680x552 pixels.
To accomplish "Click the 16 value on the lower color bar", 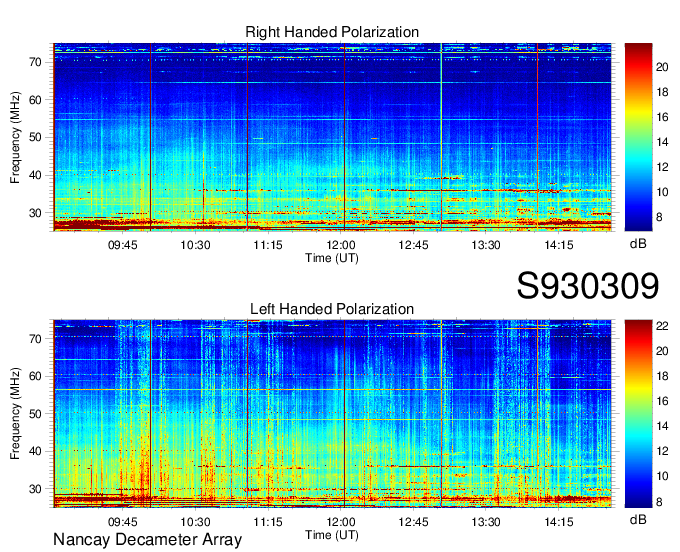I will coord(662,402).
